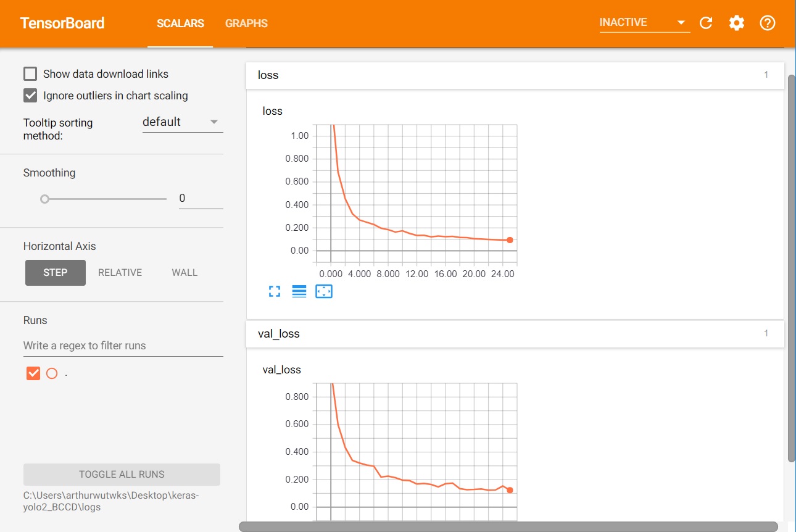796x532 pixels.
Task: Open the settings gear icon
Action: pyautogui.click(x=737, y=23)
